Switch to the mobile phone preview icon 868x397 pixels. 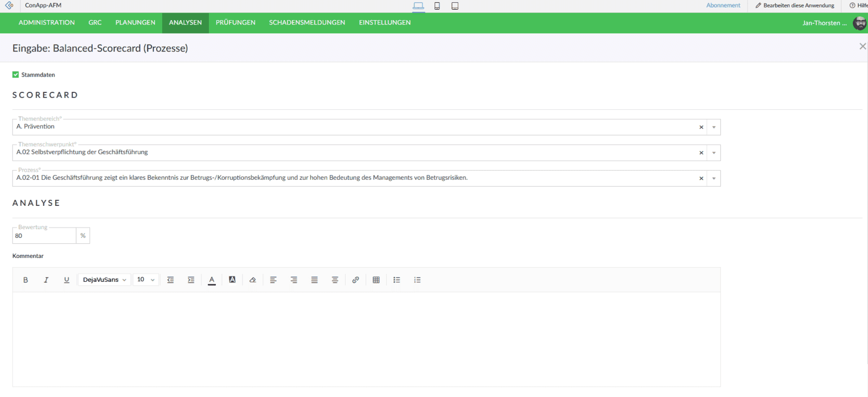pos(437,6)
